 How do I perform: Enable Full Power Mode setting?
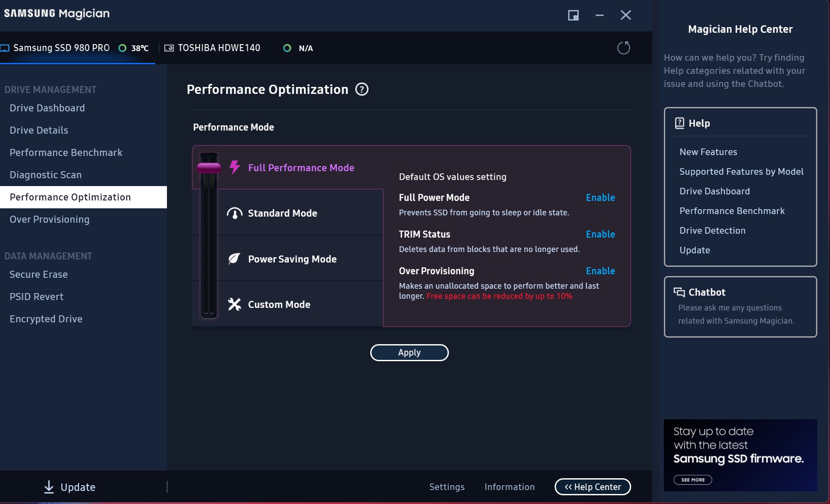(600, 197)
